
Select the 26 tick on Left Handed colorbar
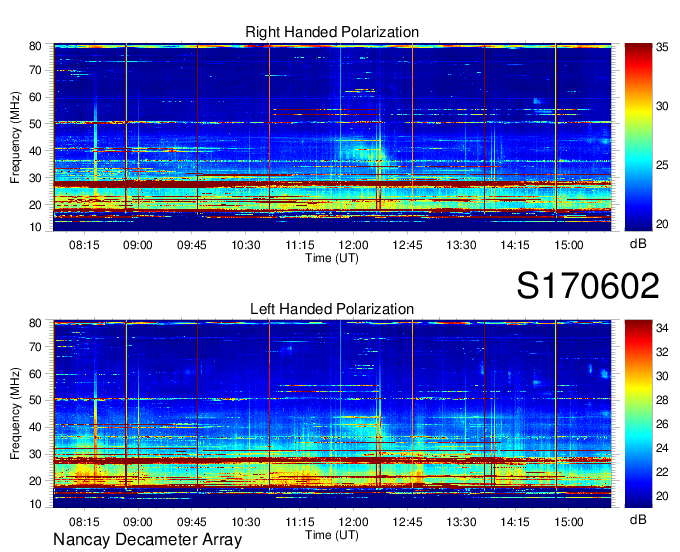tap(662, 424)
